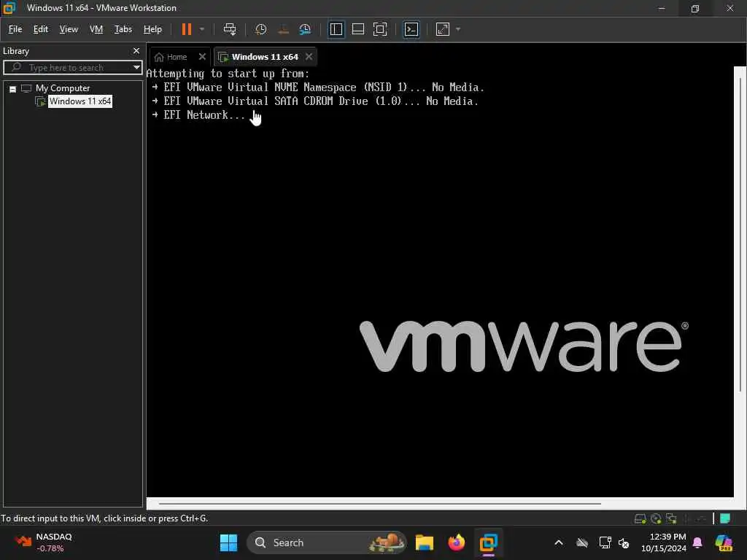This screenshot has width=747, height=560.
Task: Select Windows 11 x64 in library tree
Action: tap(80, 101)
